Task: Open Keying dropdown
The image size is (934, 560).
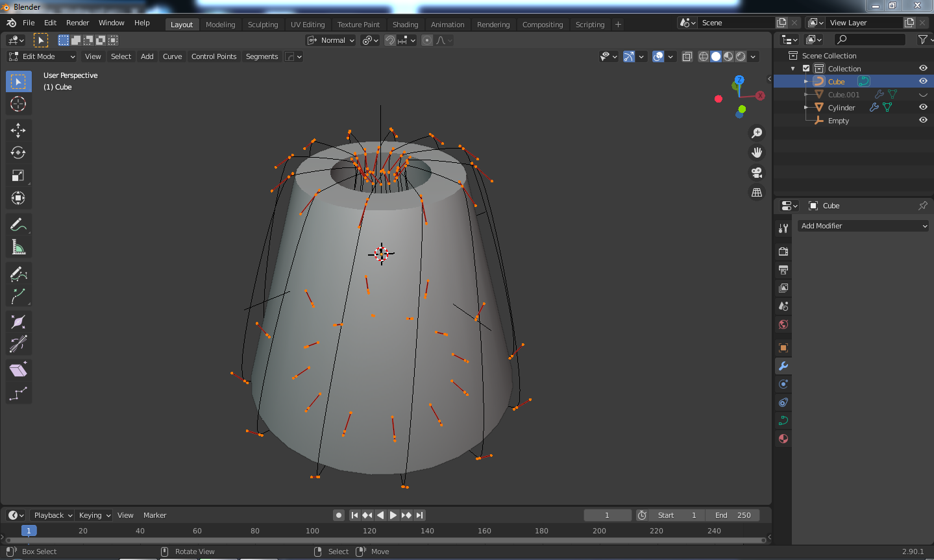Action: [94, 515]
